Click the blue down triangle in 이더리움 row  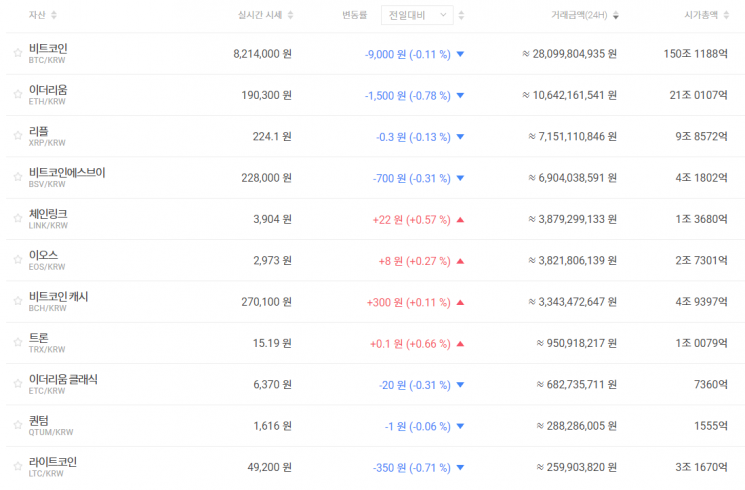pos(460,95)
